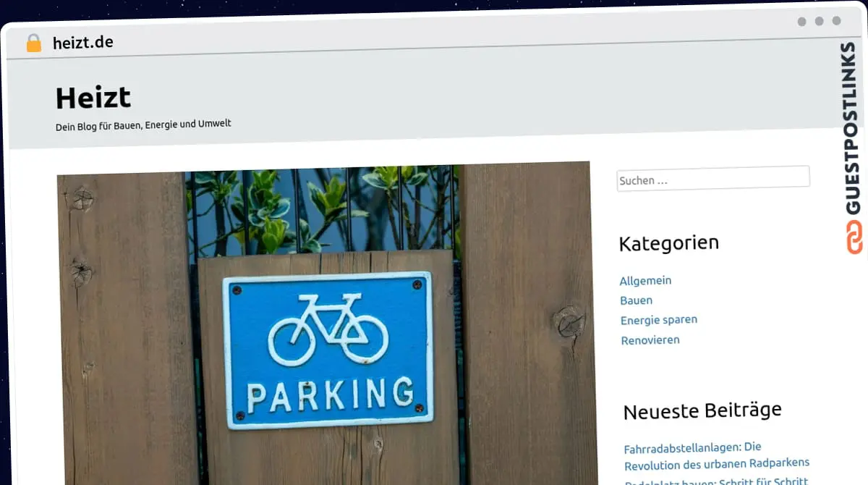Select the Energie sparen category
This screenshot has height=485, width=868.
tap(658, 320)
